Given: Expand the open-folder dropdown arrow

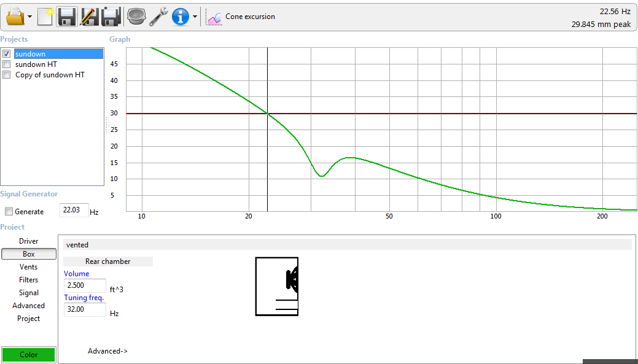Looking at the screenshot, I should click(x=30, y=17).
